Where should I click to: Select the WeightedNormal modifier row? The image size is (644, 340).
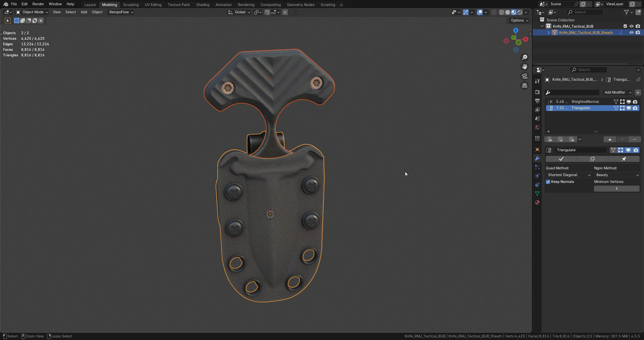tap(585, 102)
